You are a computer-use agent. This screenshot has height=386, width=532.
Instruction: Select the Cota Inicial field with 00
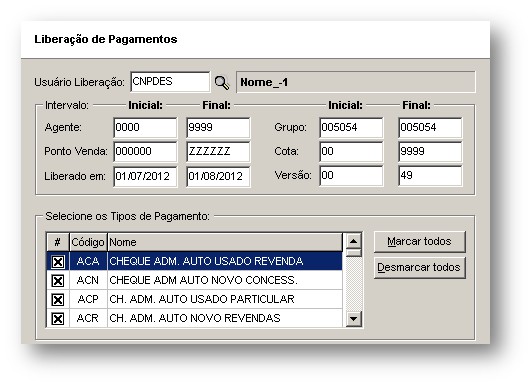[351, 152]
